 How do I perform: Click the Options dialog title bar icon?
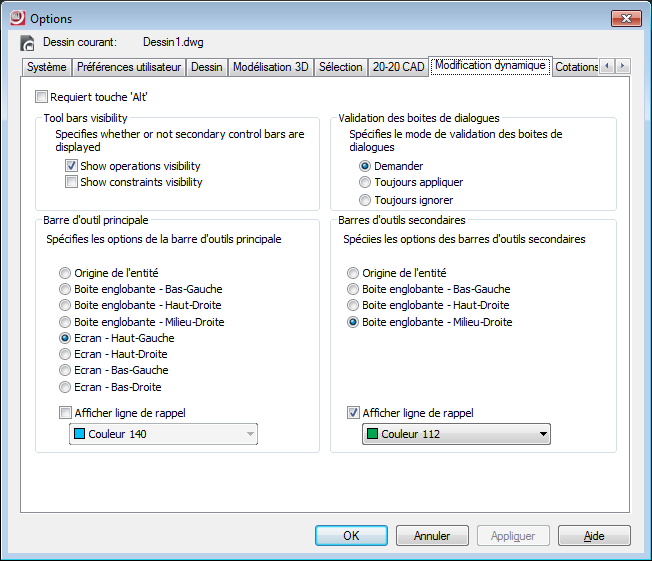point(16,18)
